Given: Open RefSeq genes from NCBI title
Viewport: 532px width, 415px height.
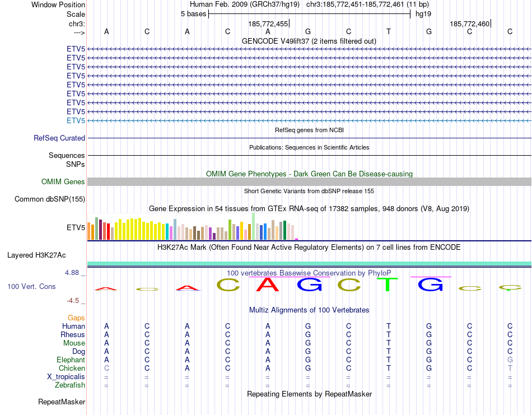Looking at the screenshot, I should pos(309,130).
